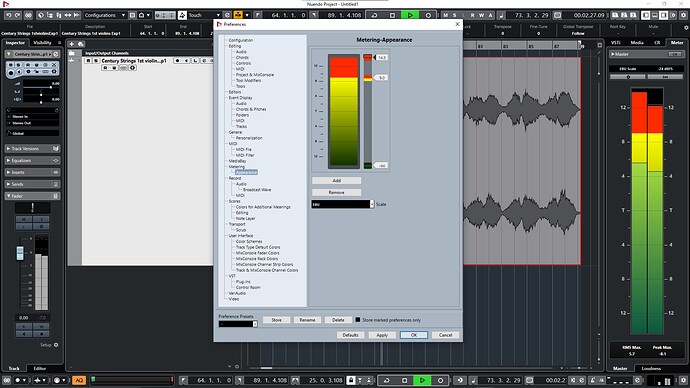Screen dimensions: 690x388
Task: Click Defaults button in Preferences
Action: click(350, 335)
